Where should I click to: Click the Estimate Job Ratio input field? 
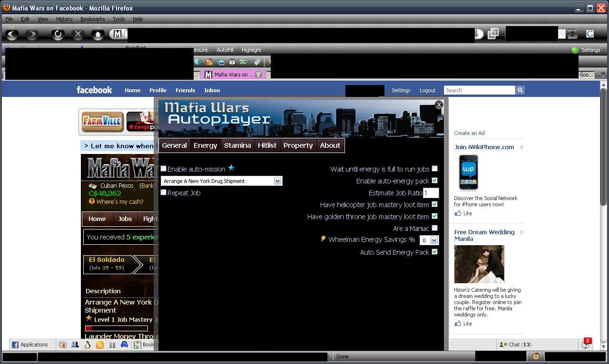pyautogui.click(x=431, y=193)
